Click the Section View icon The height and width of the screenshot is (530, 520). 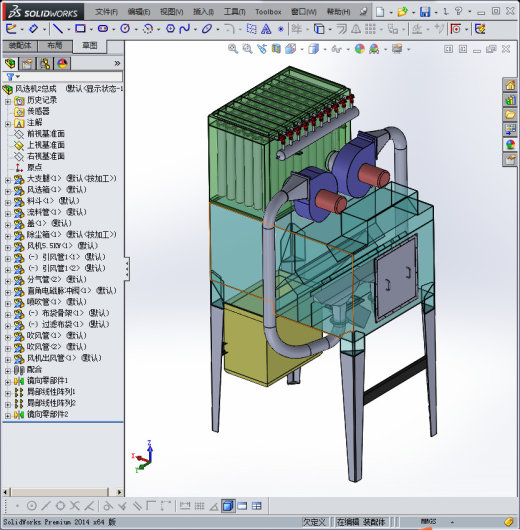coord(276,49)
